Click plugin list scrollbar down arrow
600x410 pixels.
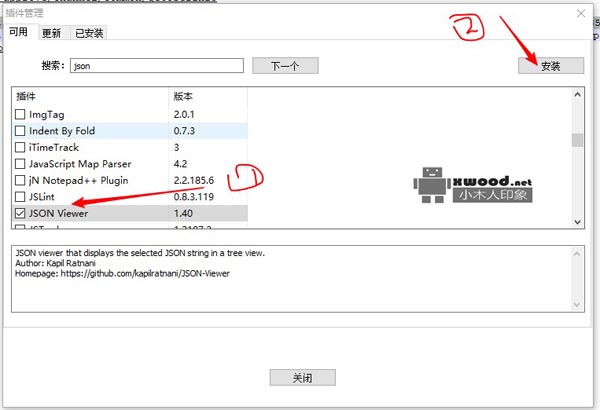(577, 222)
